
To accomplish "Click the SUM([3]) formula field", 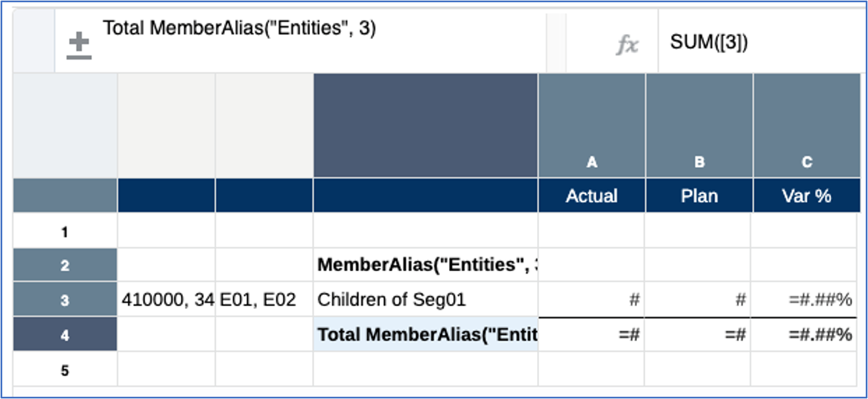I will pos(757,43).
